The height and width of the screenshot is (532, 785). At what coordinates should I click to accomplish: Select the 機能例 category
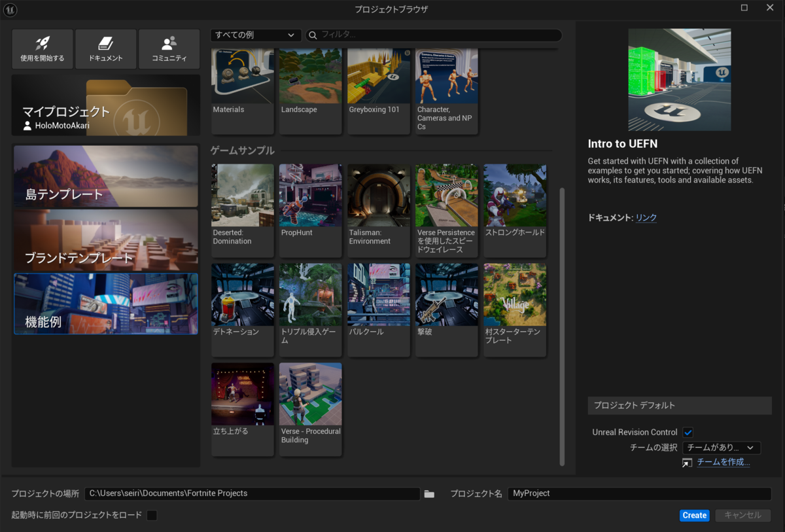point(106,304)
